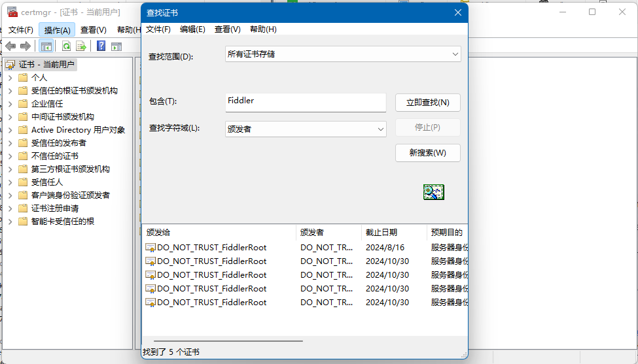The image size is (638, 364).
Task: Select the 中间证书颁发机构 tree item
Action: coord(63,117)
